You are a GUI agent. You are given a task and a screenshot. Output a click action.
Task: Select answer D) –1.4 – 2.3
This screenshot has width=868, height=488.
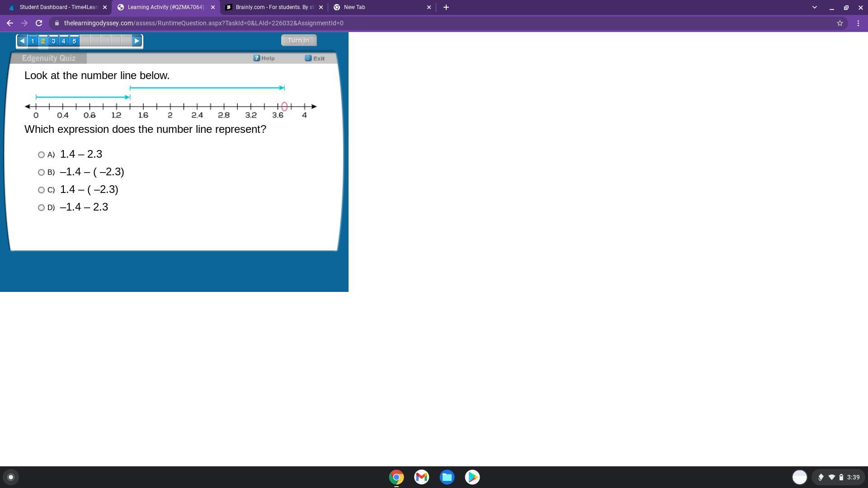pyautogui.click(x=41, y=208)
